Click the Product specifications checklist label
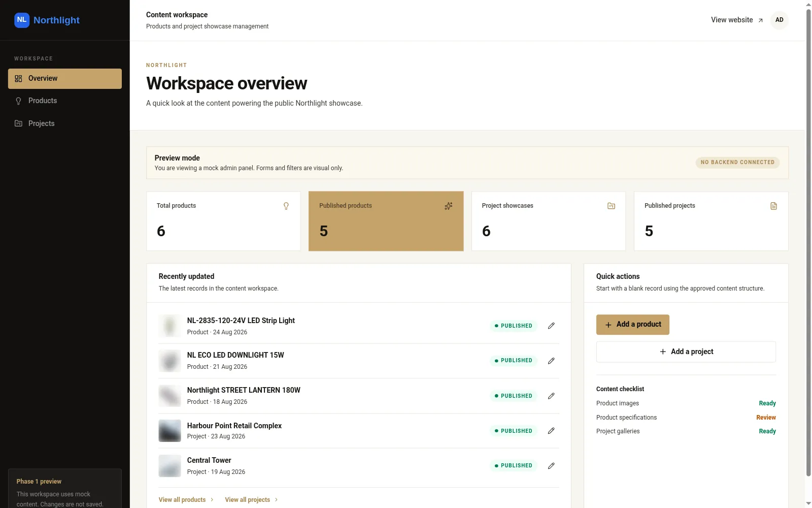The height and width of the screenshot is (508, 812). (626, 418)
